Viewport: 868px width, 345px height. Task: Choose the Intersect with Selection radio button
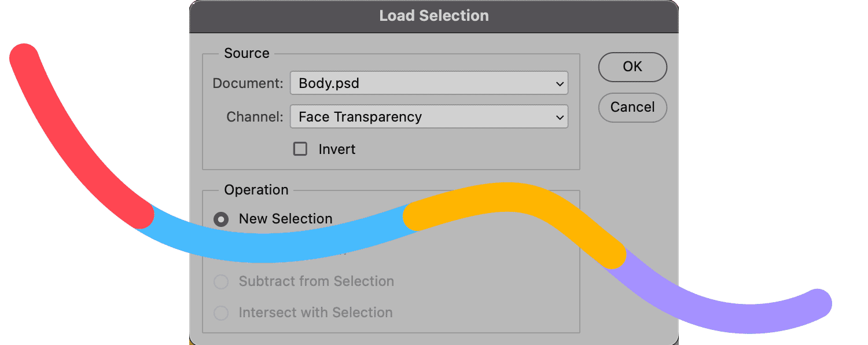221,313
